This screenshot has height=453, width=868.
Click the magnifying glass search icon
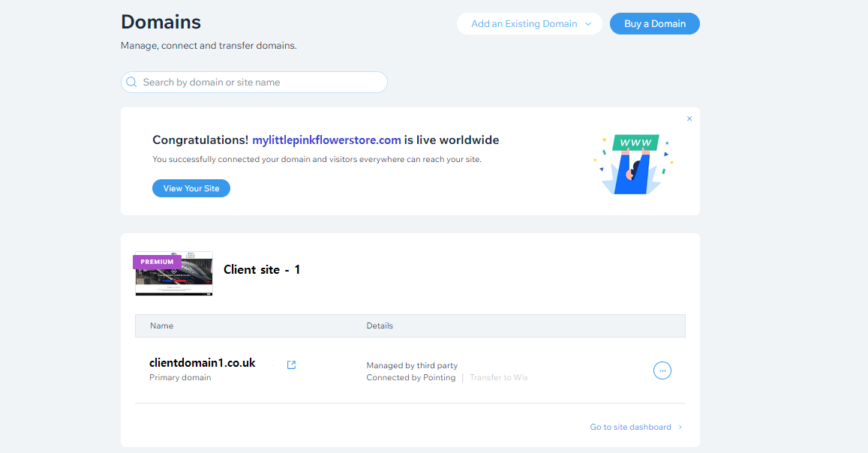click(132, 82)
